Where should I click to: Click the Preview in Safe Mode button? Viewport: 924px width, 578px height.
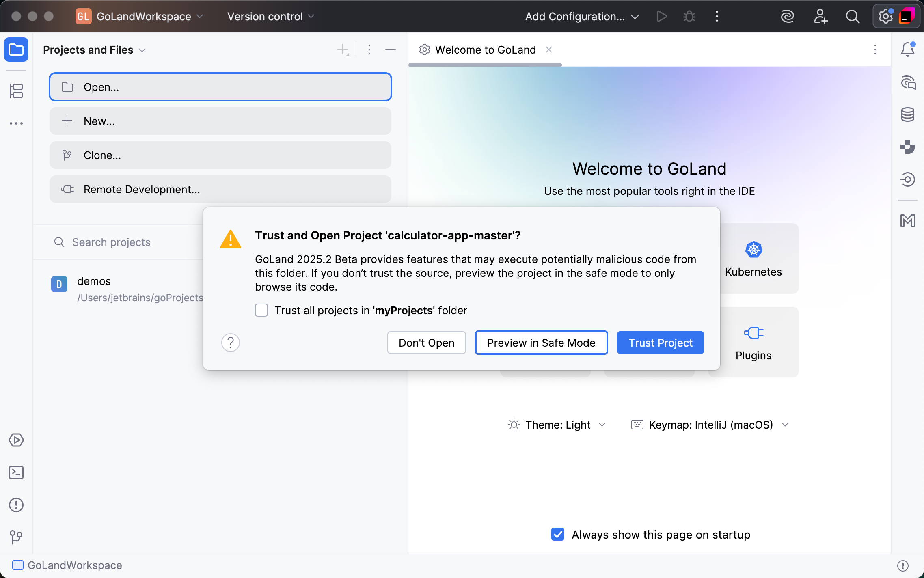[x=541, y=343]
